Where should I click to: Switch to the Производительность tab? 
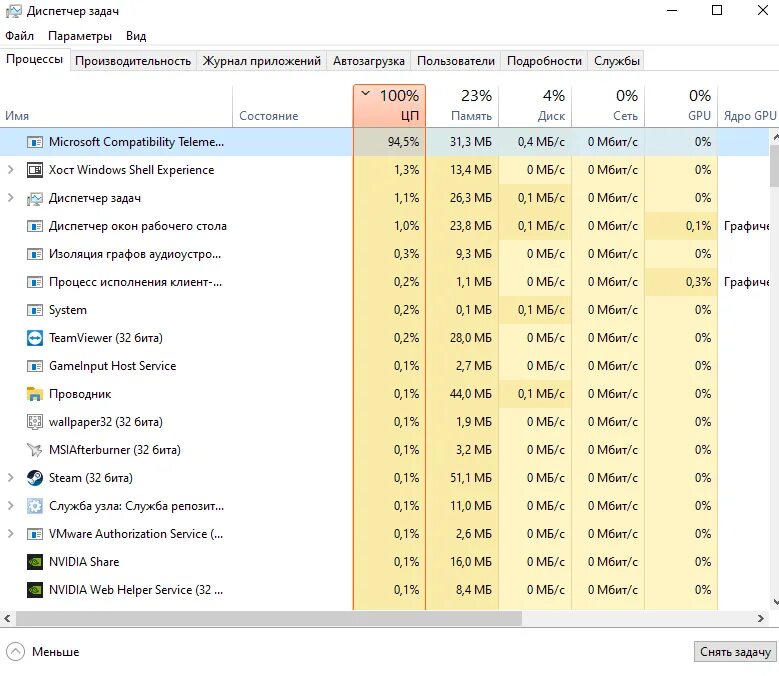[133, 61]
